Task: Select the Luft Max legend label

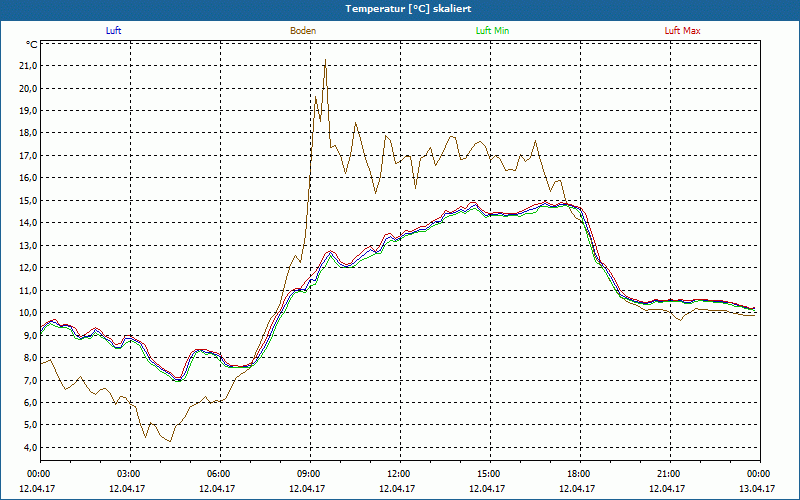Action: click(x=682, y=31)
